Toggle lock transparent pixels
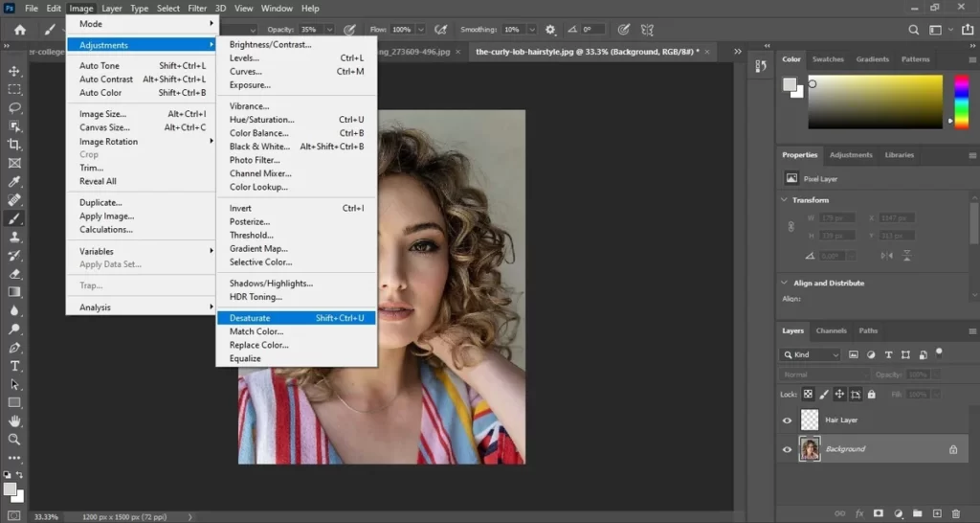Screen dimensions: 980x523 [x=808, y=394]
